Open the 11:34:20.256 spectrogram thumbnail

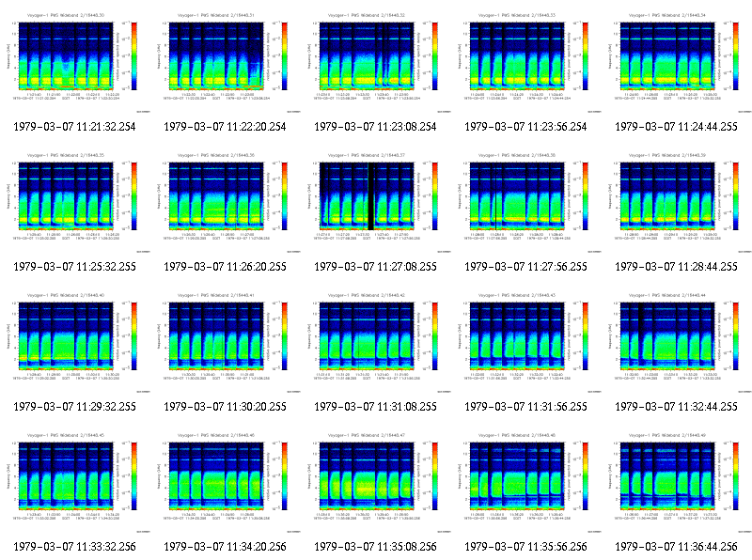(x=226, y=482)
